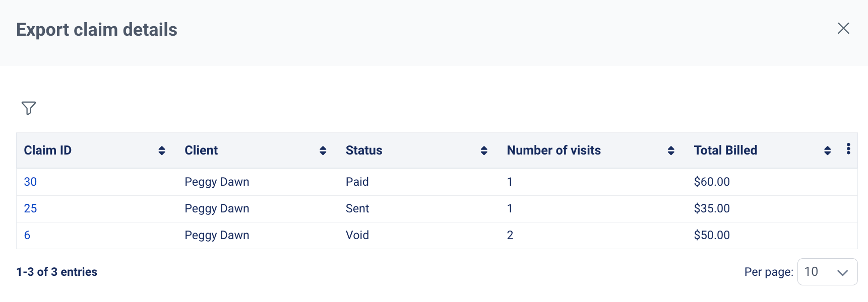Open claim ID 25 link
Screen dimensions: 868x302
coord(30,208)
